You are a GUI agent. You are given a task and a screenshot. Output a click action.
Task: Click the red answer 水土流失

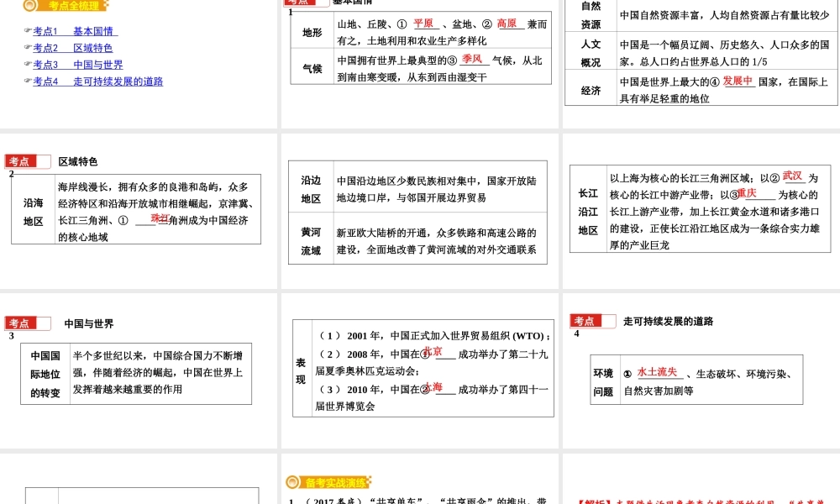[658, 372]
